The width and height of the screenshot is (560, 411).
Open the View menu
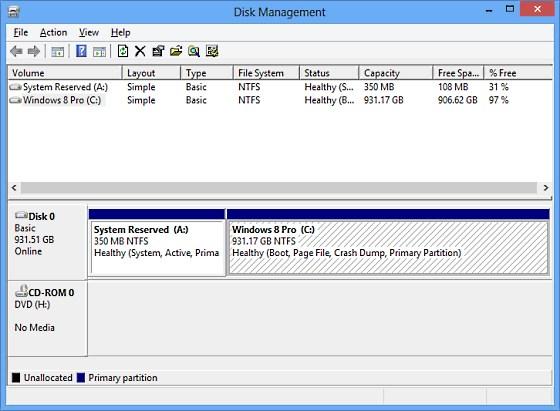[x=89, y=32]
